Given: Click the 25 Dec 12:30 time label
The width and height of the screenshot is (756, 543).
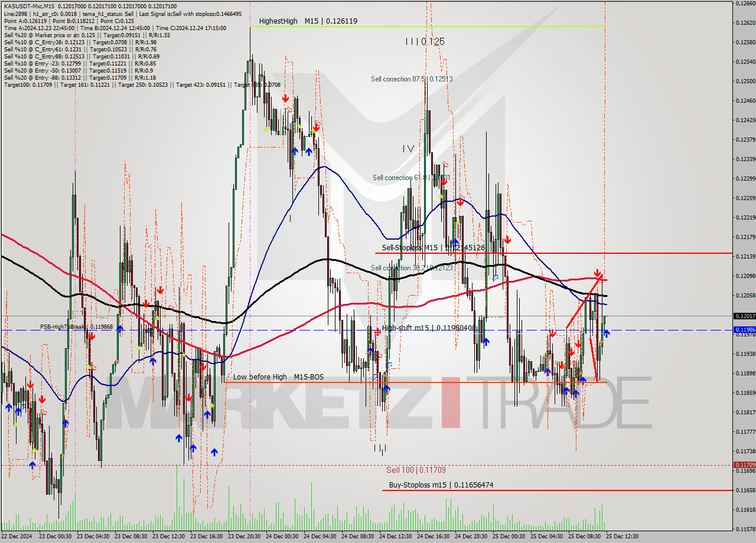Looking at the screenshot, I should 623,537.
